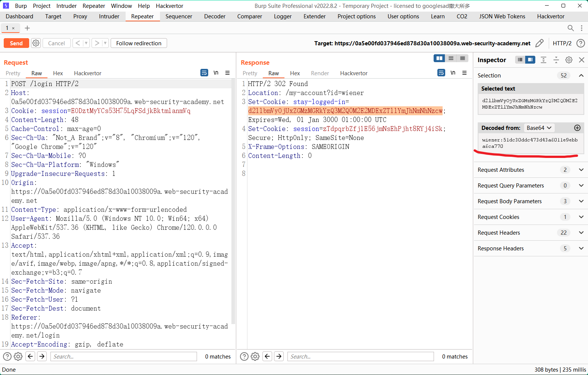This screenshot has width=588, height=375.
Task: Add a new Repeater tab
Action: tap(27, 28)
